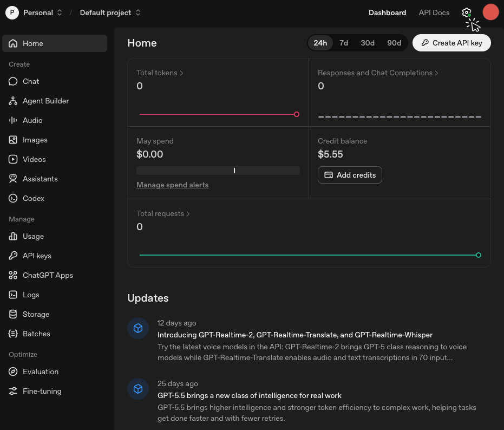Click the Evaluation compass icon
The width and height of the screenshot is (504, 430).
(13, 372)
